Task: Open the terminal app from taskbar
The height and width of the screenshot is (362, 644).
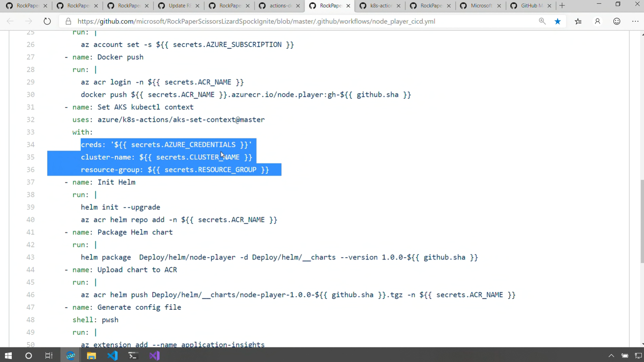Action: pos(133,356)
